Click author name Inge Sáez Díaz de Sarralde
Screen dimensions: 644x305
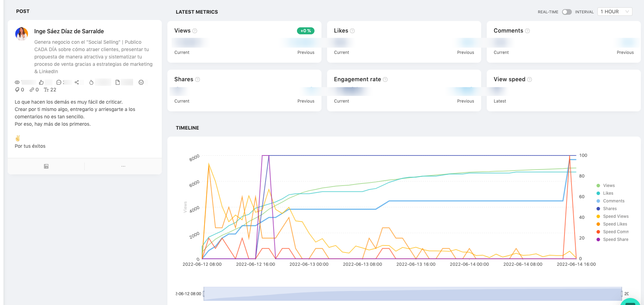point(69,32)
